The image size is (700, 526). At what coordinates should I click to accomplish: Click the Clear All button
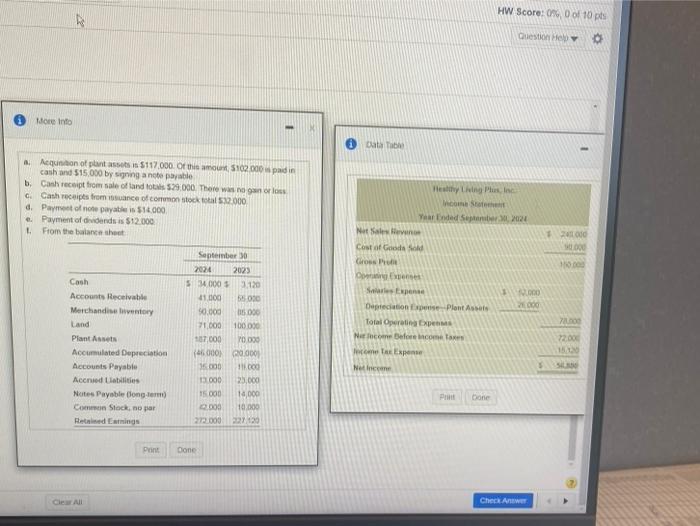coord(67,502)
